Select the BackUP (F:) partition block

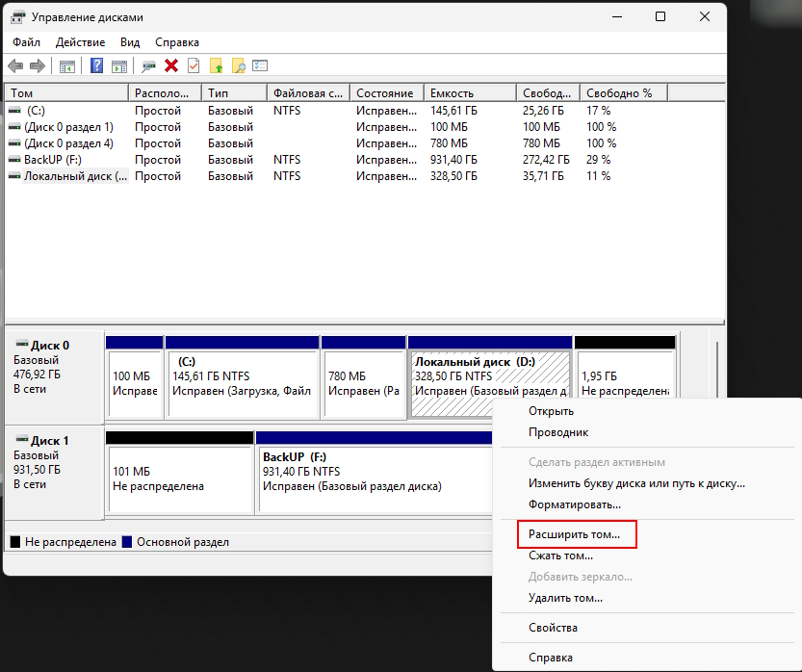(x=374, y=473)
